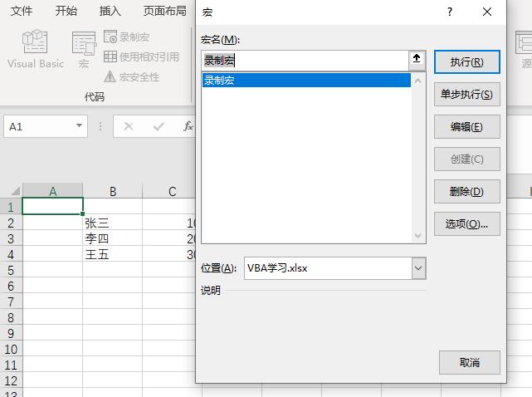Screen dimensions: 532x397
Task: Click the macro list scroll up arrow
Action: (418, 81)
